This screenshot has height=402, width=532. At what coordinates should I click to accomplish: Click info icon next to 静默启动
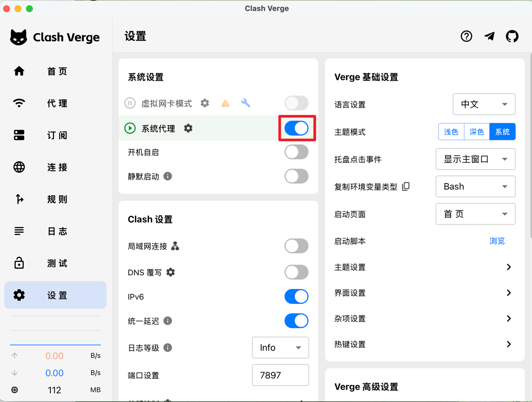point(167,176)
